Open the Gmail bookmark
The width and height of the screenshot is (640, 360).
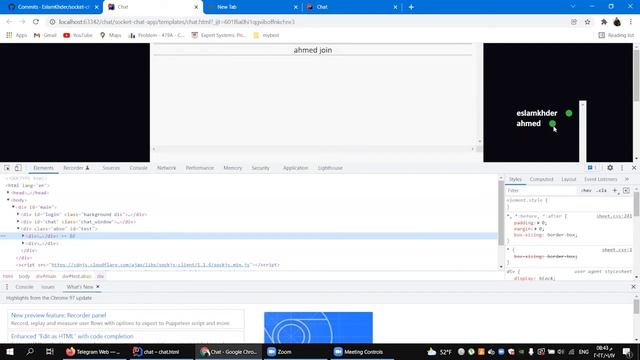45,36
